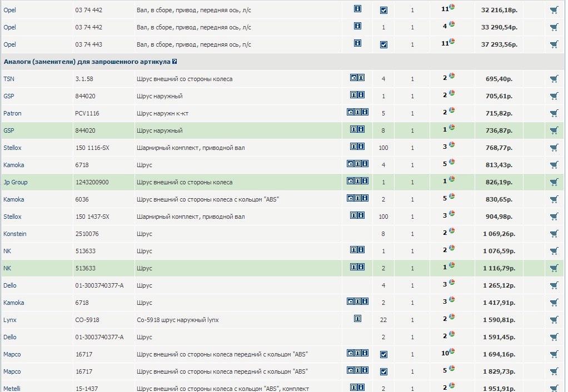Click article number 2510076
This screenshot has height=392, width=568.
[87, 234]
